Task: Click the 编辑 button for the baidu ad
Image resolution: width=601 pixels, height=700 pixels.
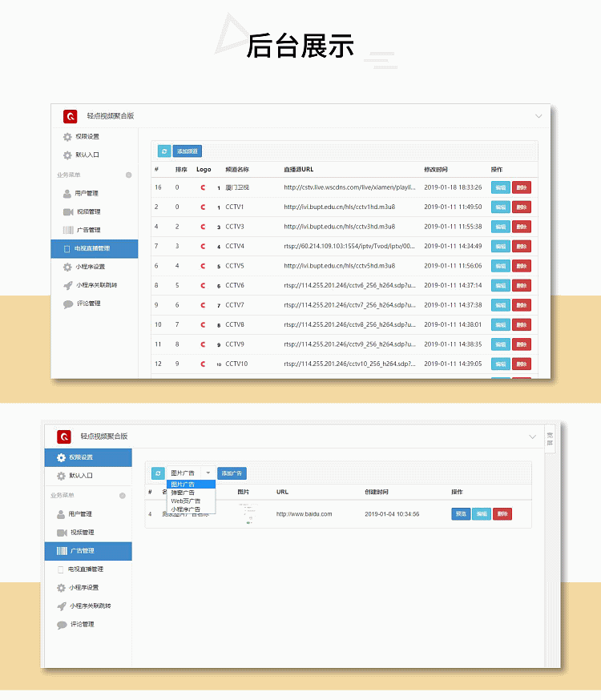Action: pyautogui.click(x=482, y=514)
